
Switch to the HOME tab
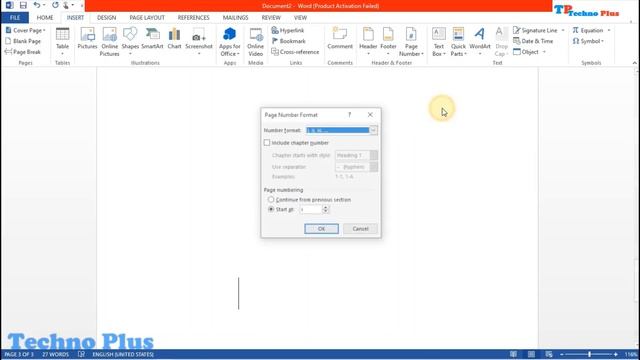[x=45, y=18]
